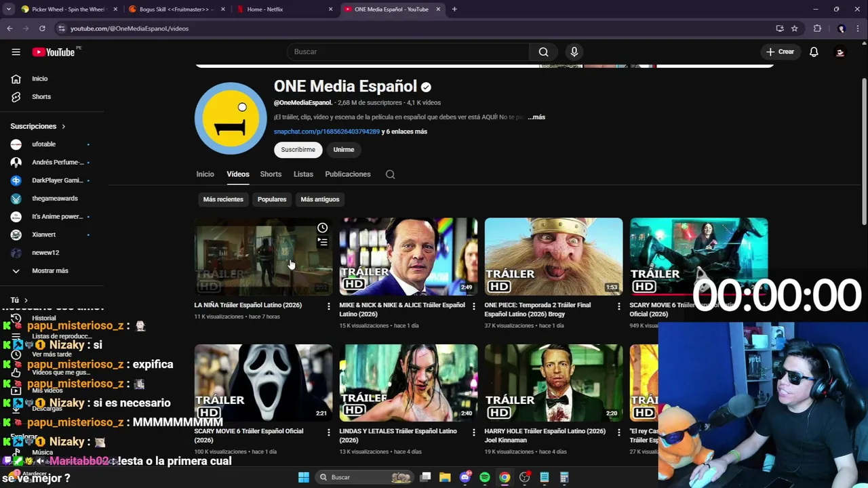Image resolution: width=868 pixels, height=488 pixels.
Task: Click the Suscribirme button
Action: point(298,150)
